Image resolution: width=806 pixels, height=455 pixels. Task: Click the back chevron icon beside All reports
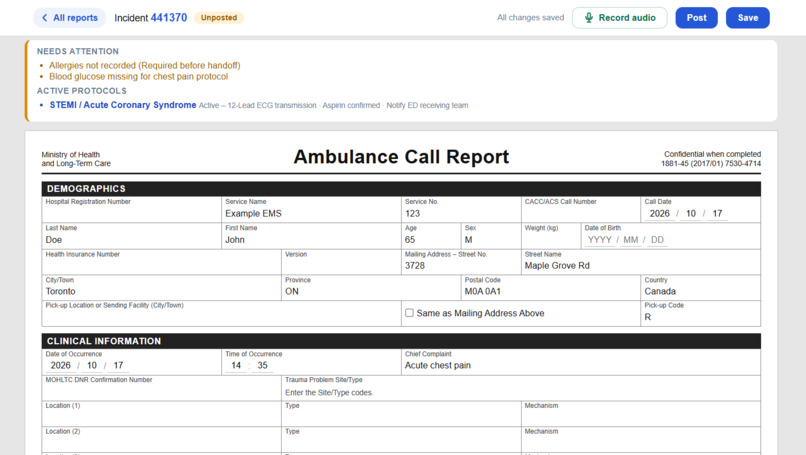click(45, 17)
